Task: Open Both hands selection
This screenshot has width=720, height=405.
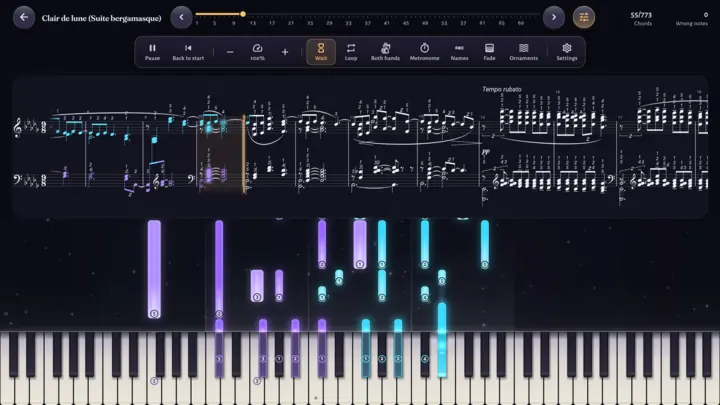Action: click(x=385, y=52)
